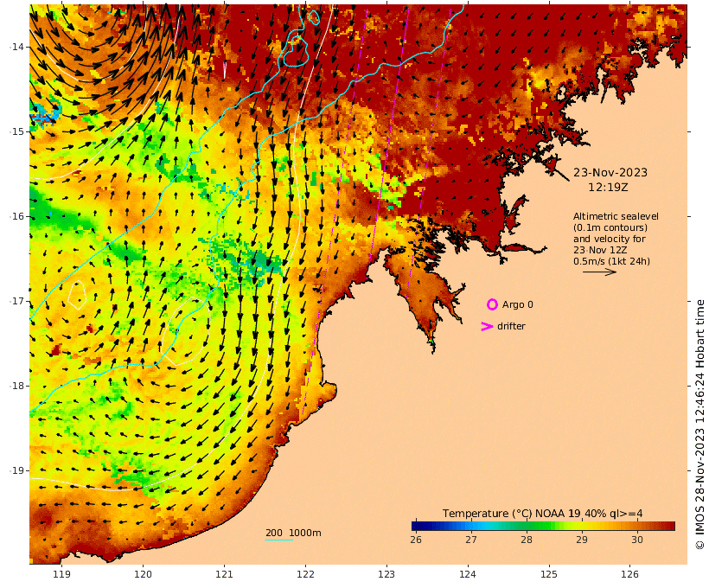This screenshot has height=588, width=709.
Task: Click latitude axis label -17
Action: (x=18, y=301)
